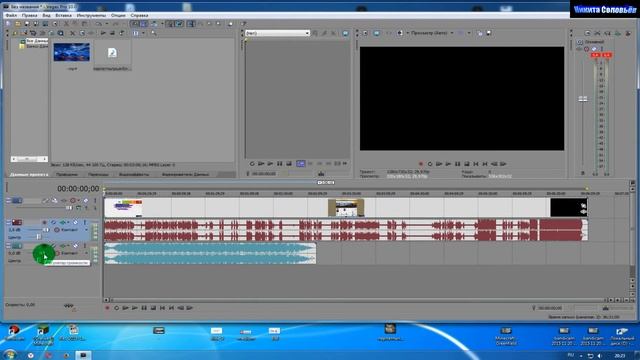Click the Record button under the video preview

pos(421,164)
